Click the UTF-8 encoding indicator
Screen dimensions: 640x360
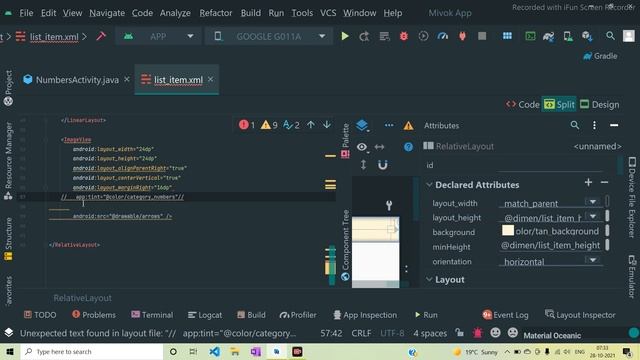392,333
